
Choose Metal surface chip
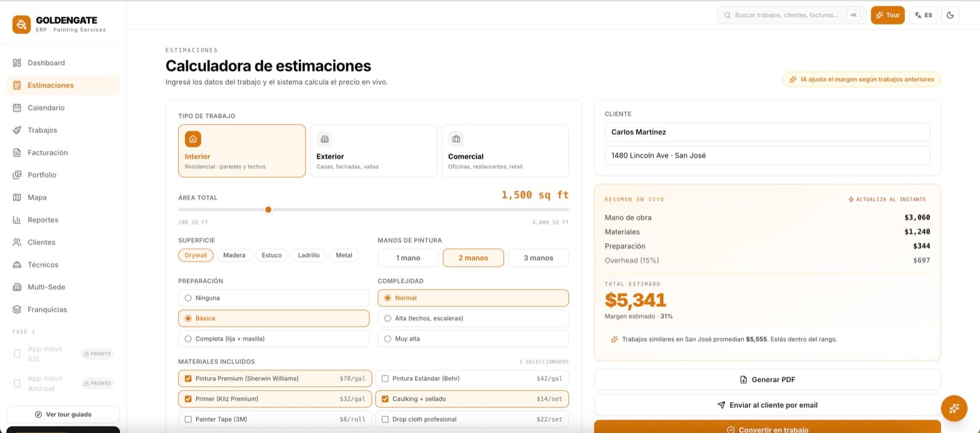344,255
